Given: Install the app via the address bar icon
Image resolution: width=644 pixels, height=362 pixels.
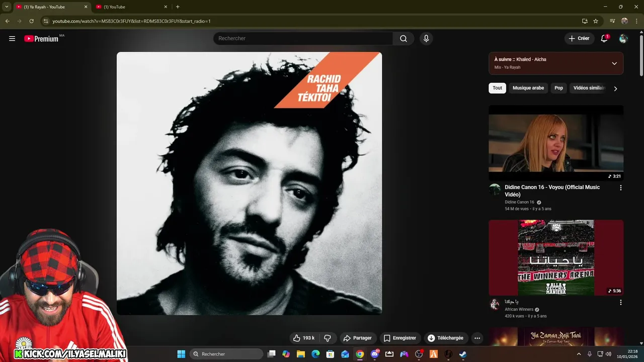Looking at the screenshot, I should pyautogui.click(x=585, y=21).
